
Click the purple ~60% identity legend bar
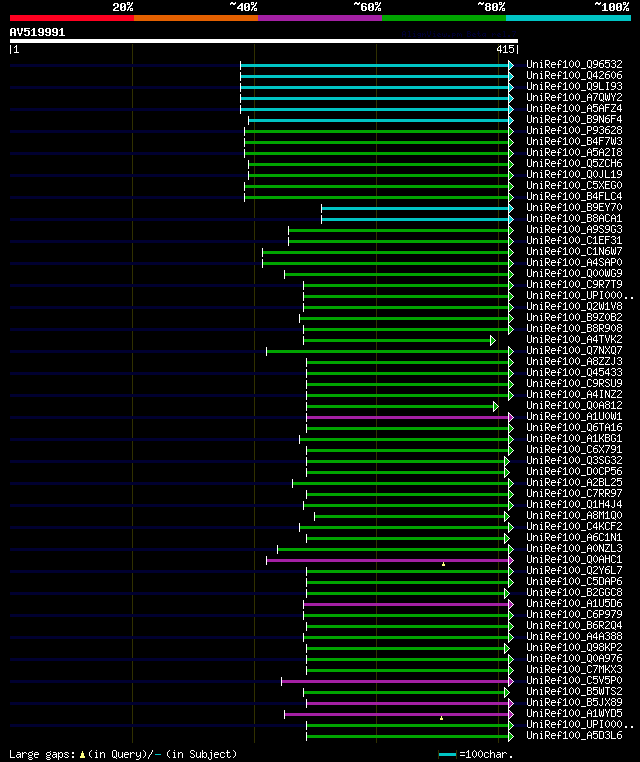pyautogui.click(x=320, y=18)
